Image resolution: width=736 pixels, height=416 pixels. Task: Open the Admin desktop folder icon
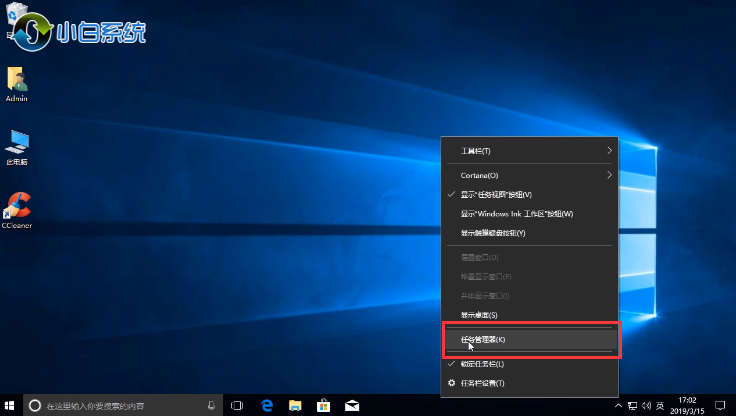click(16, 82)
